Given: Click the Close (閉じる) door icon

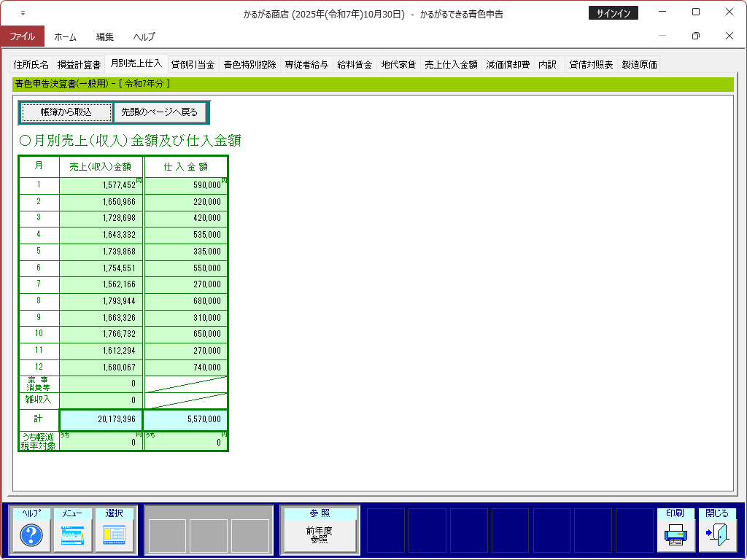Looking at the screenshot, I should pyautogui.click(x=717, y=535).
